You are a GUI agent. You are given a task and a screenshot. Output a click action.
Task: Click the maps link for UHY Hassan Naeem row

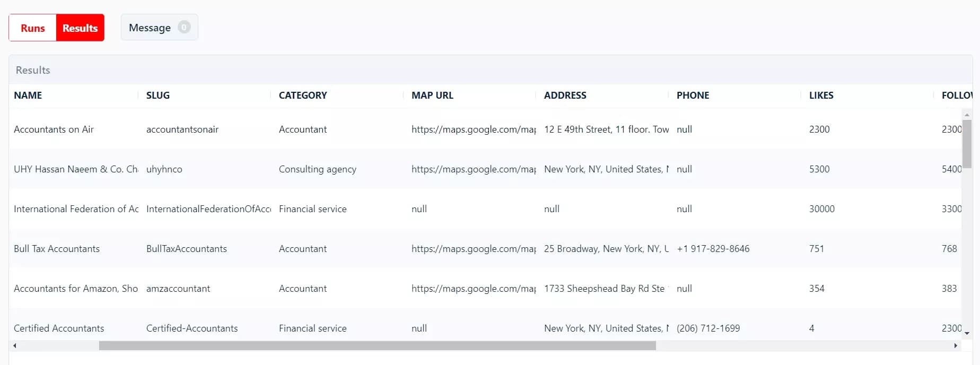click(x=473, y=169)
